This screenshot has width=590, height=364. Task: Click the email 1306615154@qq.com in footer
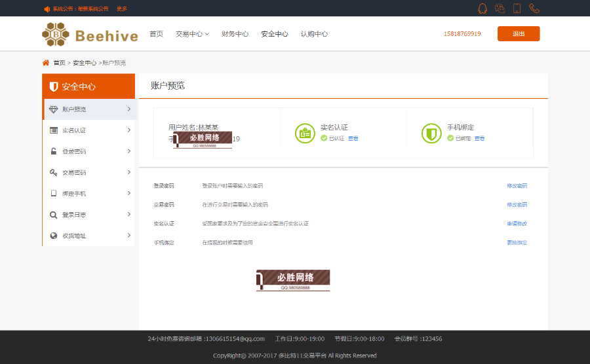tap(235, 339)
